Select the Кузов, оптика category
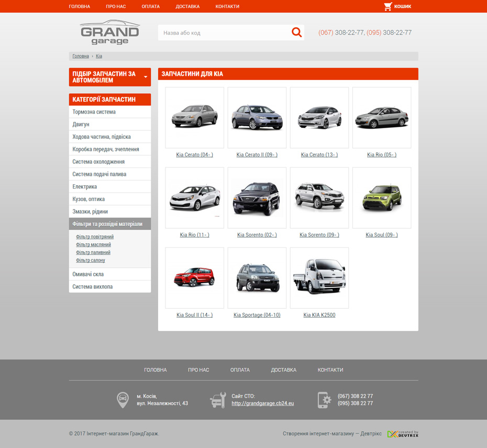 tap(110, 199)
